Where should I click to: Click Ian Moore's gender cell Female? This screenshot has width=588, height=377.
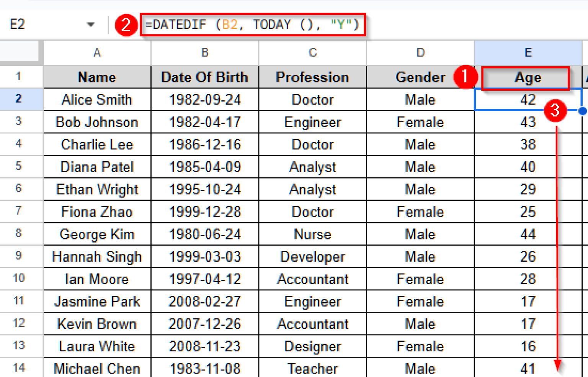click(420, 279)
